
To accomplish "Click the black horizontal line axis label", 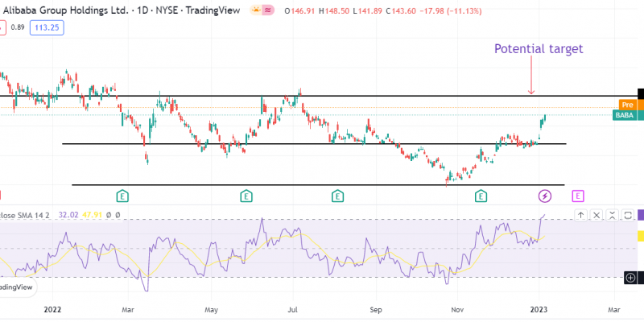I will (x=641, y=93).
